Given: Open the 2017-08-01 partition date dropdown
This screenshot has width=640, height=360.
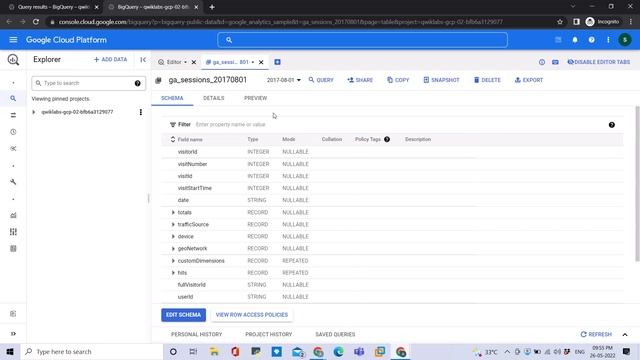Looking at the screenshot, I should (284, 80).
